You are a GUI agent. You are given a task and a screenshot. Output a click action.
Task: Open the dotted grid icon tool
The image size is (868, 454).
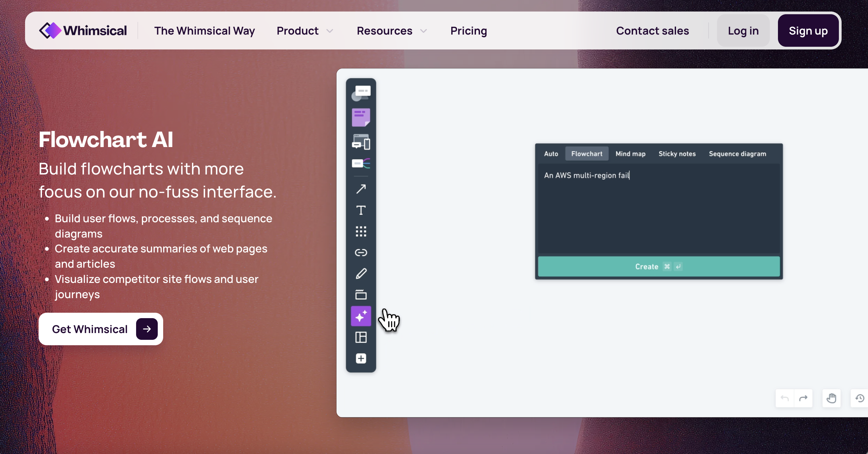tap(361, 231)
